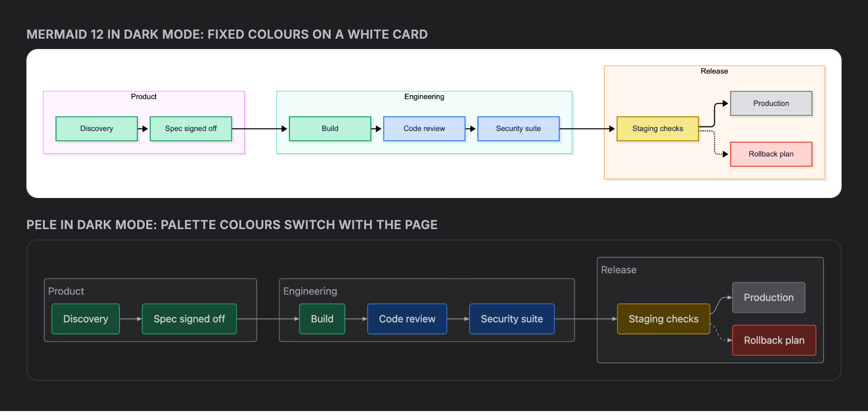
Task: Click the dark green Build node
Action: click(x=322, y=319)
